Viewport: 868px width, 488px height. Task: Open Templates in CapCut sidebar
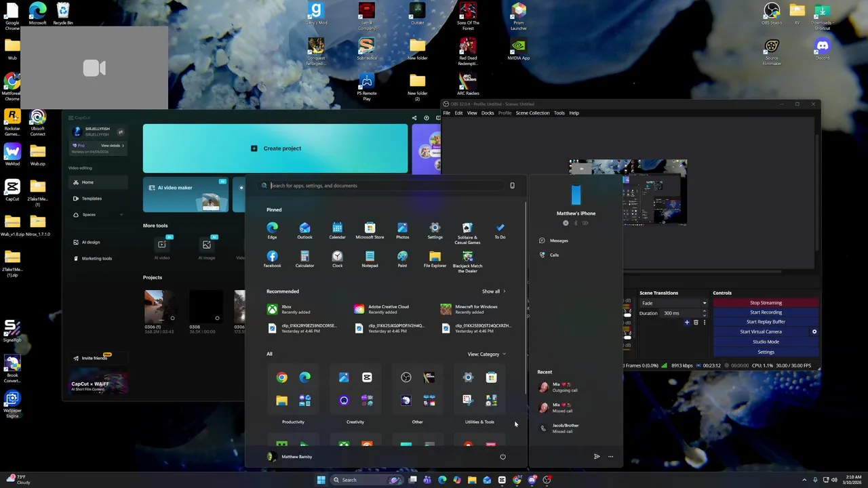coord(98,199)
